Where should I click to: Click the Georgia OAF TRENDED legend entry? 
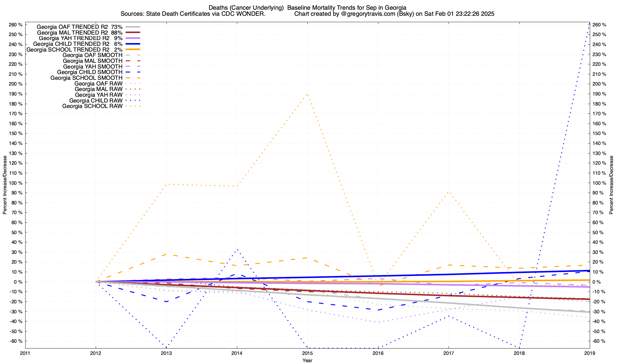click(x=80, y=27)
